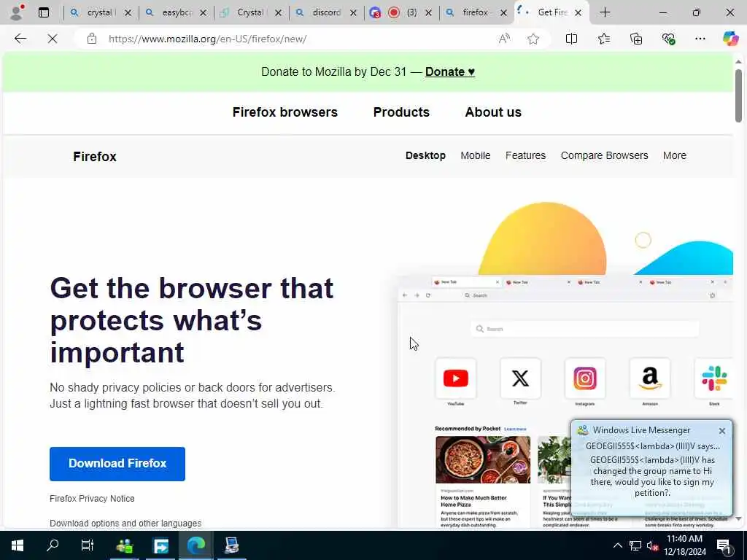Open the Collections icon
The height and width of the screenshot is (560, 747).
[636, 39]
